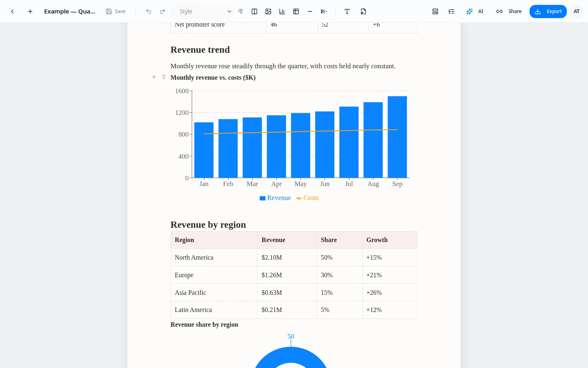Viewport: 588px width, 368px height.
Task: Open the text formatting (T) tool
Action: (347, 11)
